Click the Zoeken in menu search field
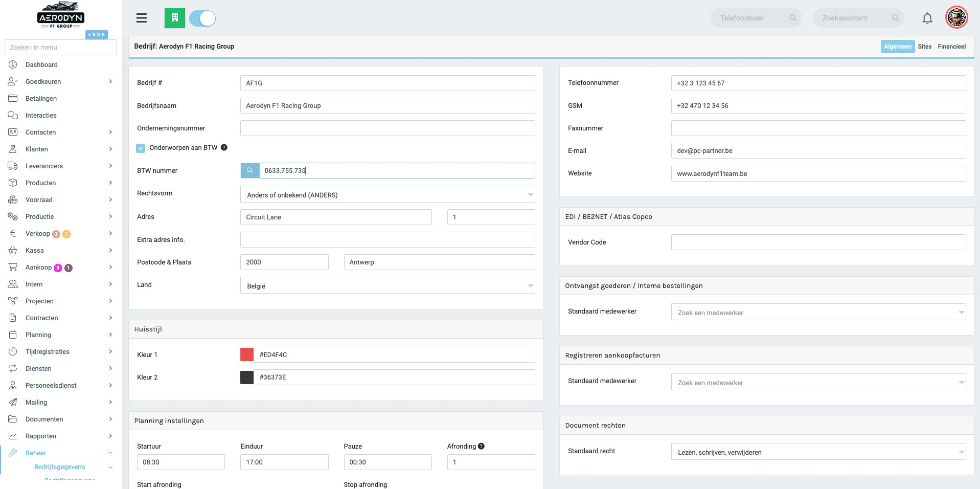Viewport: 980px width, 489px height. pos(61,47)
